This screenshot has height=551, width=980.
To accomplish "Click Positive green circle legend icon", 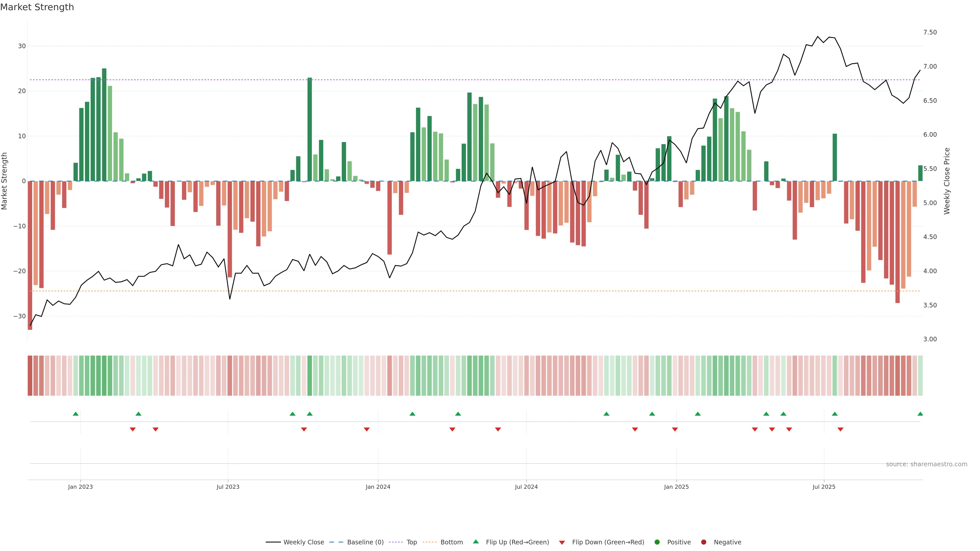I will click(x=657, y=542).
